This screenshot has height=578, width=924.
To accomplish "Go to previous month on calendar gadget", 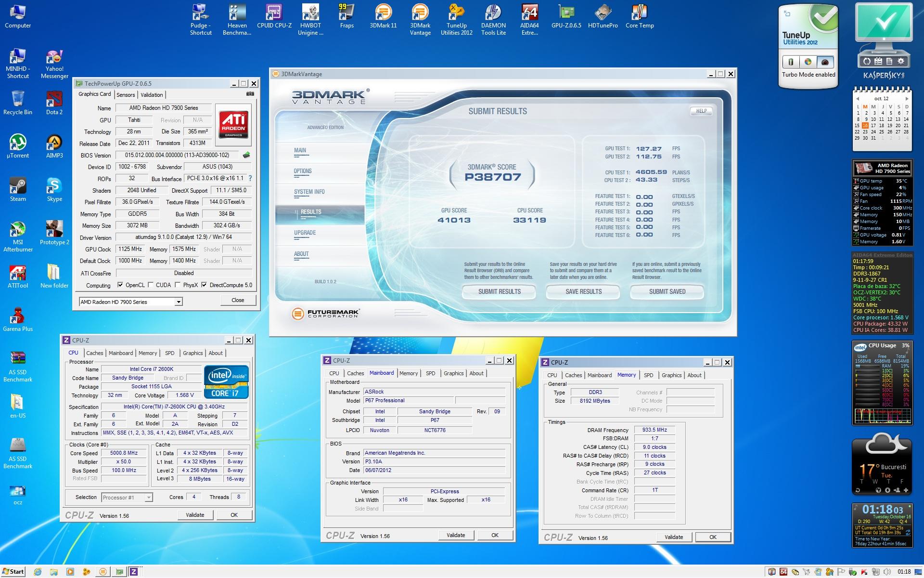I will (857, 99).
